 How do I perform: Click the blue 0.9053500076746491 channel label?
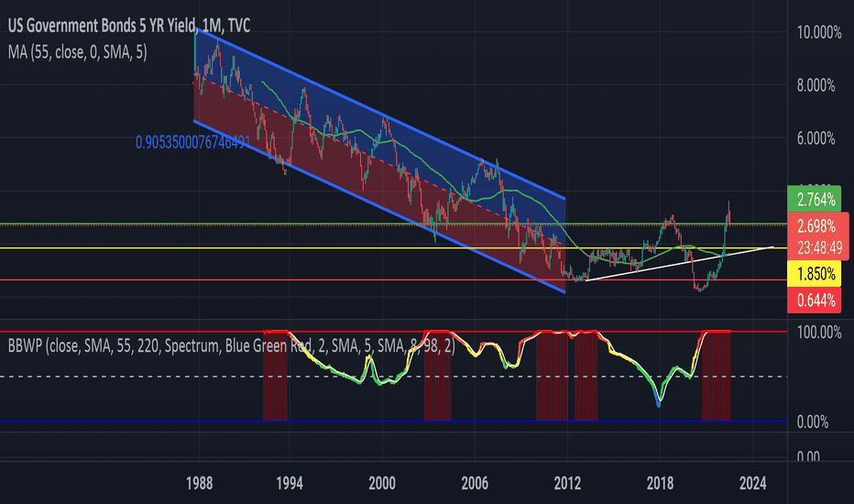(192, 143)
